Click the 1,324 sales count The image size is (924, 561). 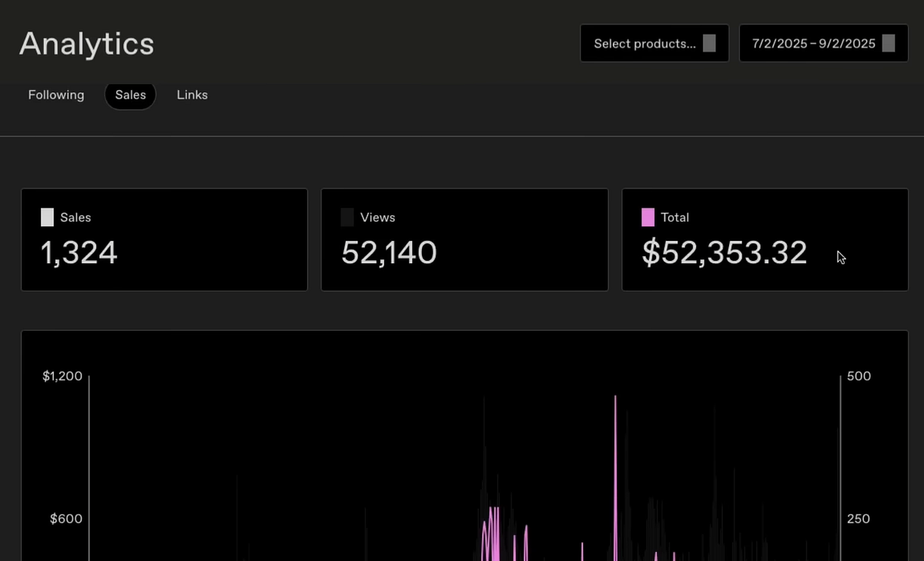(x=79, y=252)
